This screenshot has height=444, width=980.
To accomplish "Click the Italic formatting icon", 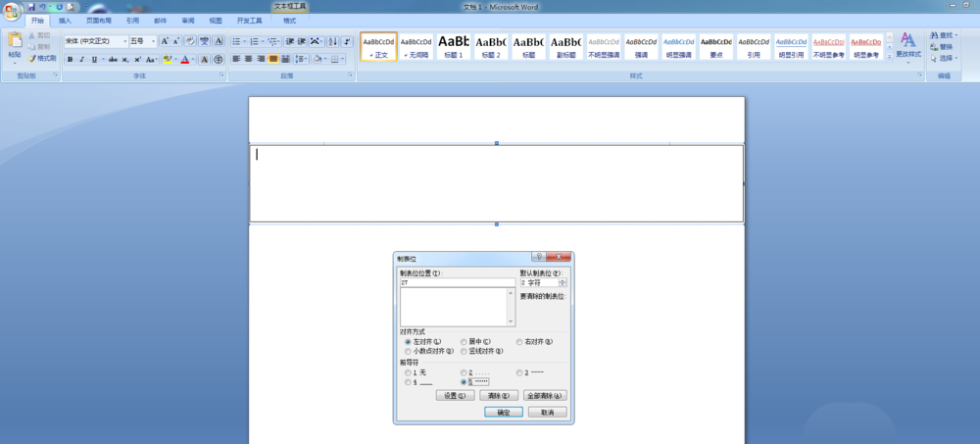I will click(81, 60).
